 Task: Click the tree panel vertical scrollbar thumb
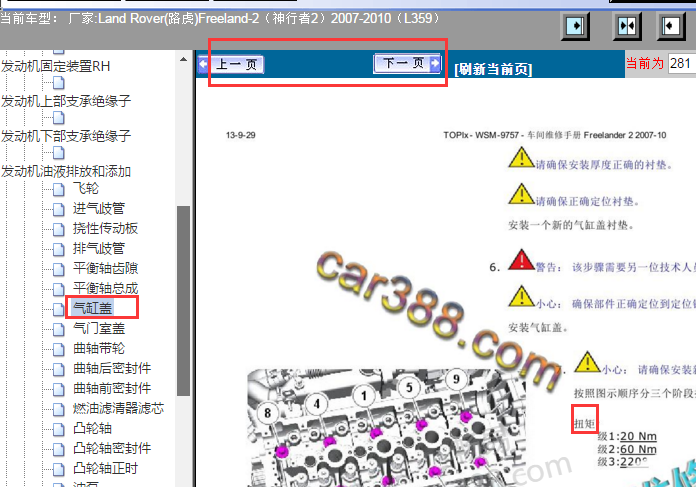click(x=183, y=301)
